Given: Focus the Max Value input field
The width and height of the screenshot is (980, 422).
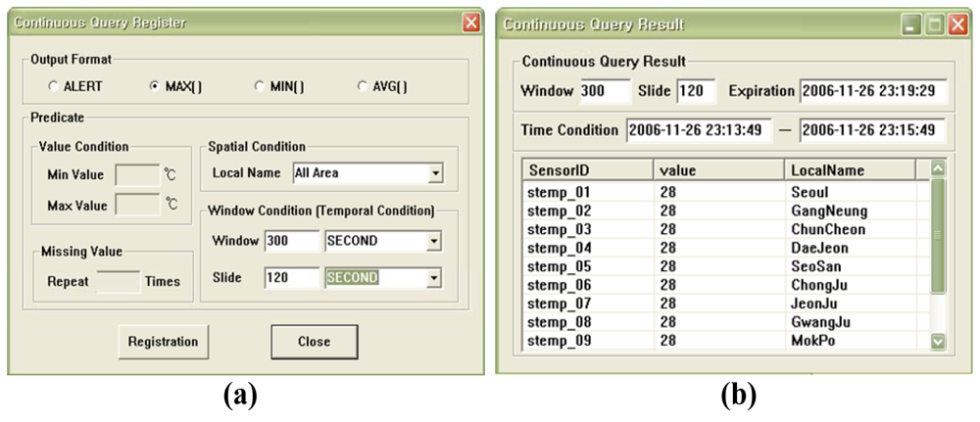Looking at the screenshot, I should tap(137, 206).
